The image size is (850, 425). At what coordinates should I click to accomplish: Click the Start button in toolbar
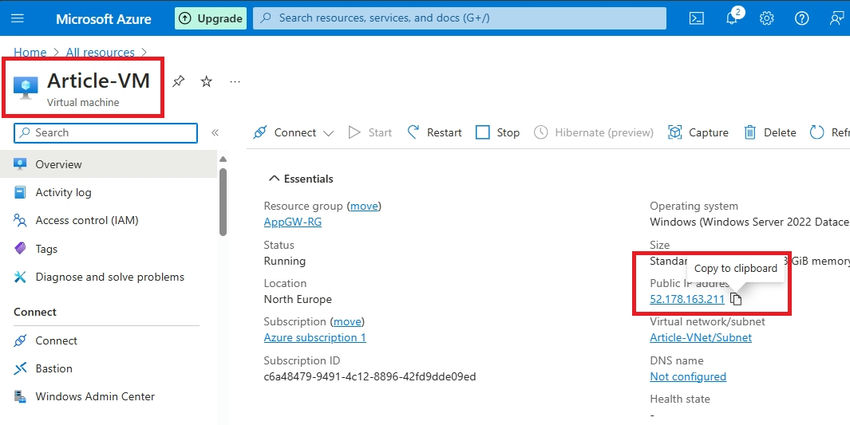click(370, 133)
